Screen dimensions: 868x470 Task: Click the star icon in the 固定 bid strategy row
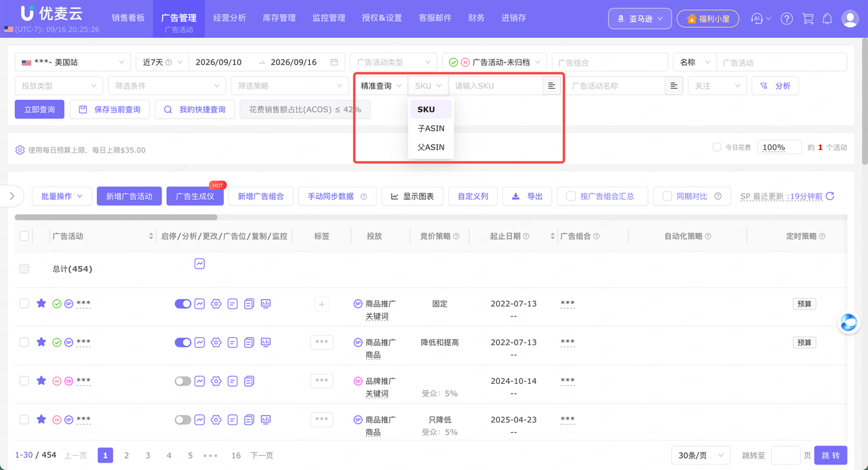[41, 303]
